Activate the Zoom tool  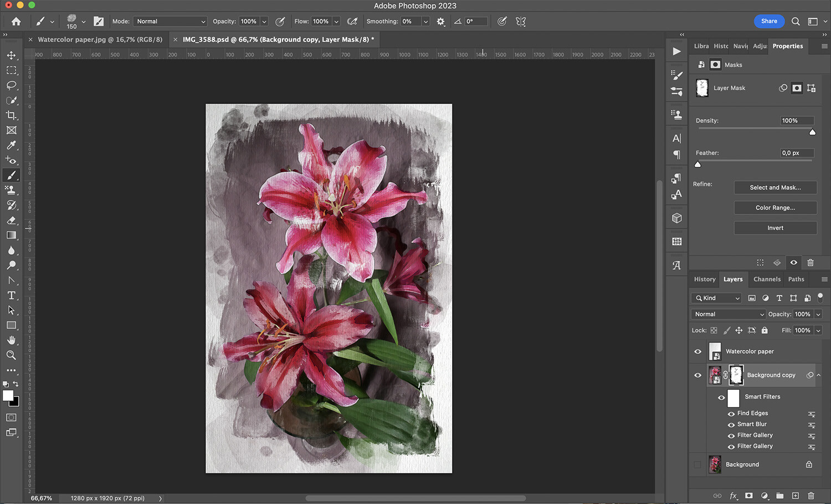(11, 355)
